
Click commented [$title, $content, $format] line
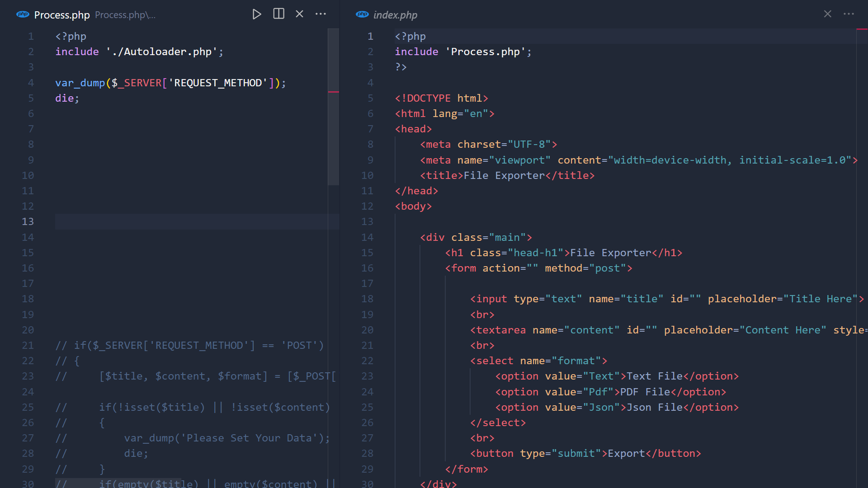(196, 376)
